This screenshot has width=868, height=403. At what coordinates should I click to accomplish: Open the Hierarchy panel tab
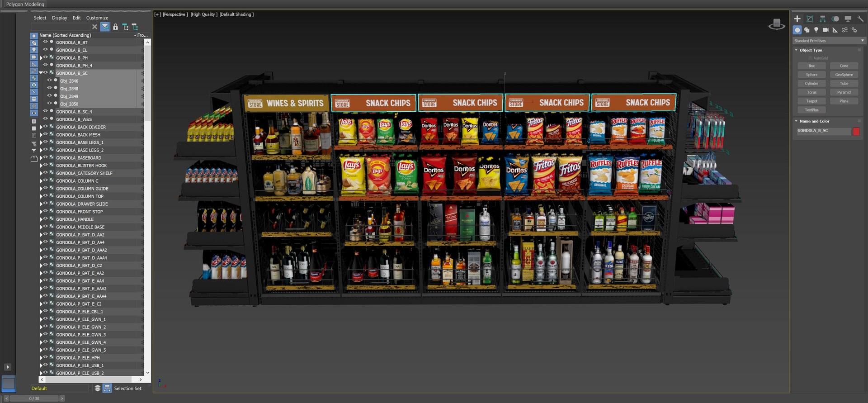[x=822, y=19]
